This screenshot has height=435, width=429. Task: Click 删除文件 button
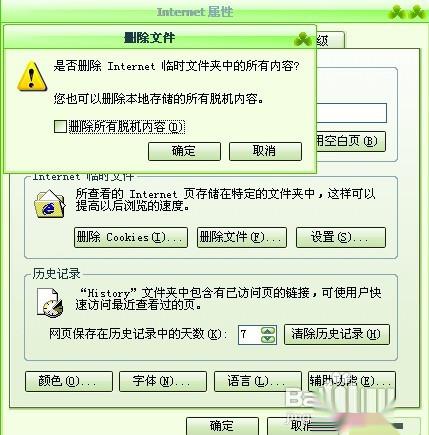(242, 237)
